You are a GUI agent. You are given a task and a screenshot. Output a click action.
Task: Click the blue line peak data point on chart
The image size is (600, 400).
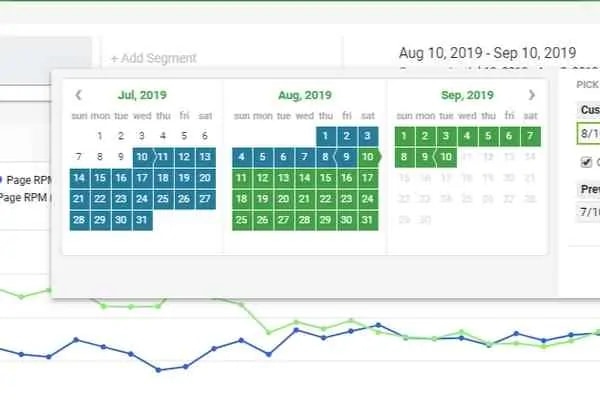pyautogui.click(x=378, y=325)
